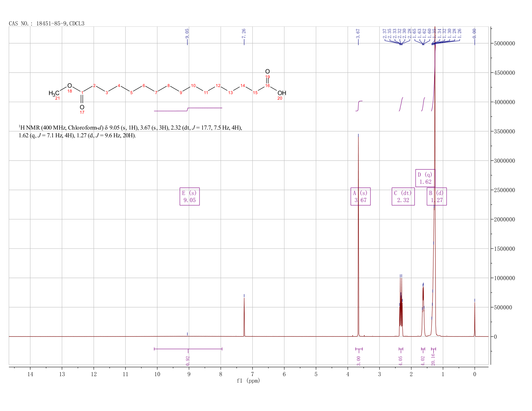
Task: Select the 0.92 integral value label
Action: (x=188, y=361)
